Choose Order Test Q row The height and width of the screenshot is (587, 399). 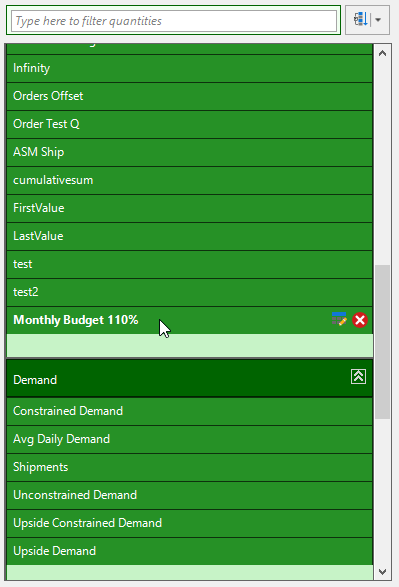(x=189, y=124)
